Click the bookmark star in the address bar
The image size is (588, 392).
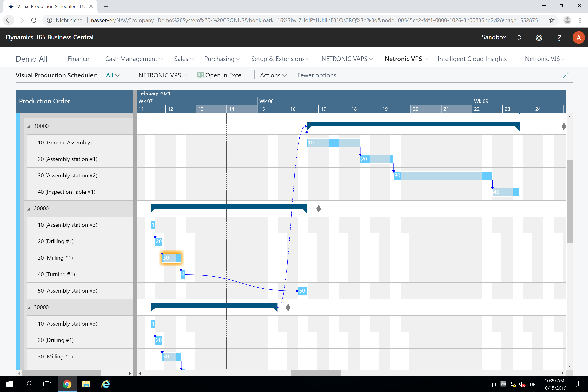[552, 20]
